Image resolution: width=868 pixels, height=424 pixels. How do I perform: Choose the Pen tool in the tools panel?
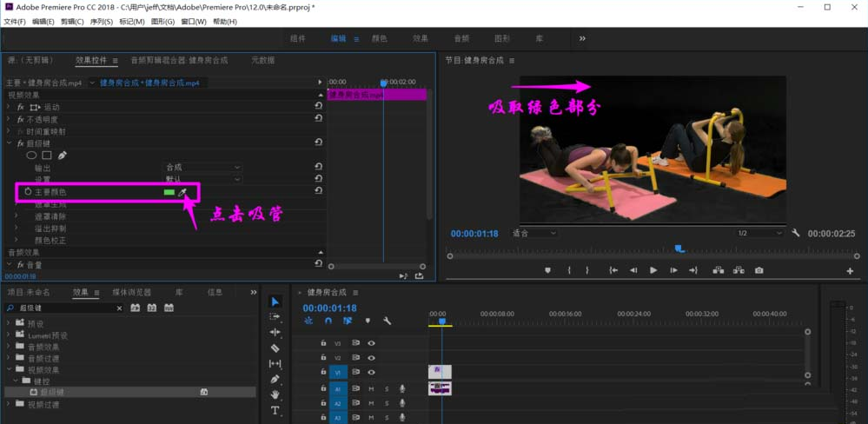click(x=275, y=379)
